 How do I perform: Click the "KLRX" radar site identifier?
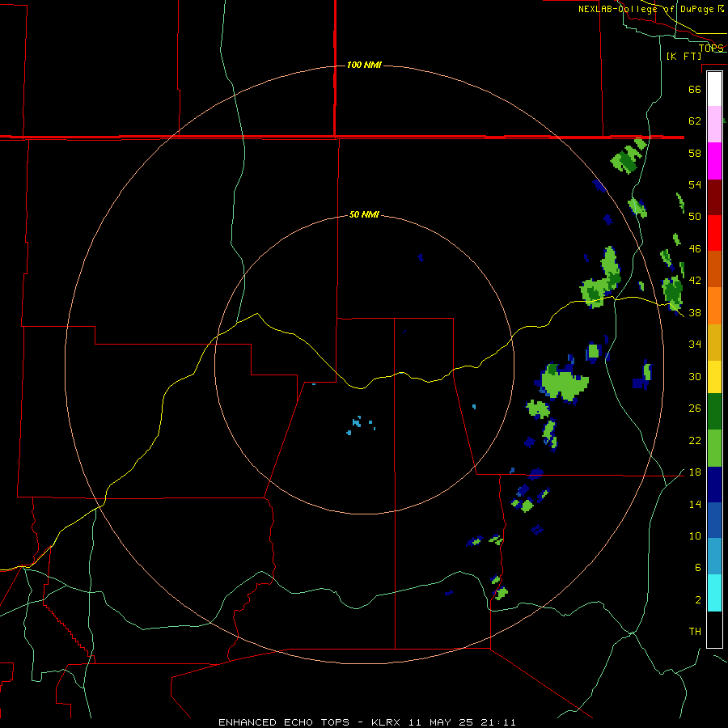tap(387, 722)
